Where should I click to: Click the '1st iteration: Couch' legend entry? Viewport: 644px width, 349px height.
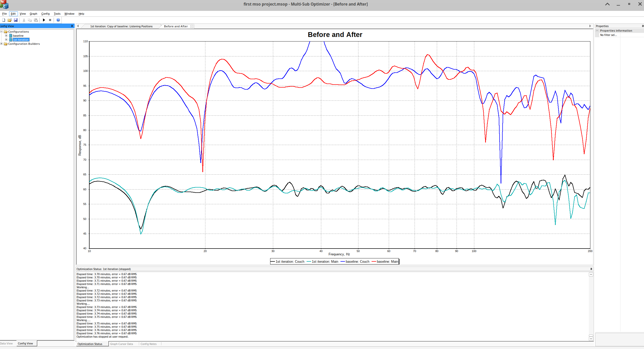click(288, 261)
